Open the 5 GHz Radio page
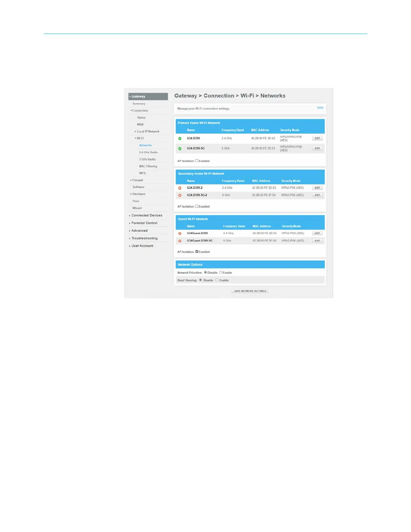 pyautogui.click(x=147, y=160)
